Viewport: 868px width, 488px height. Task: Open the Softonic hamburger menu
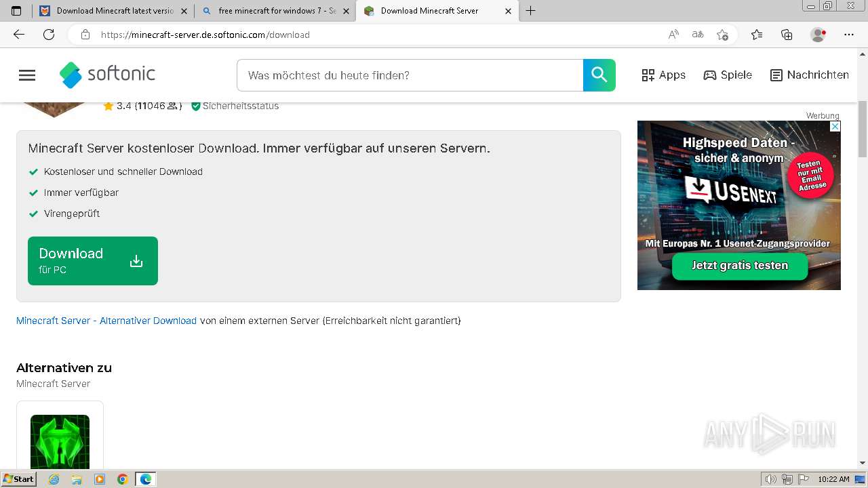pyautogui.click(x=27, y=75)
